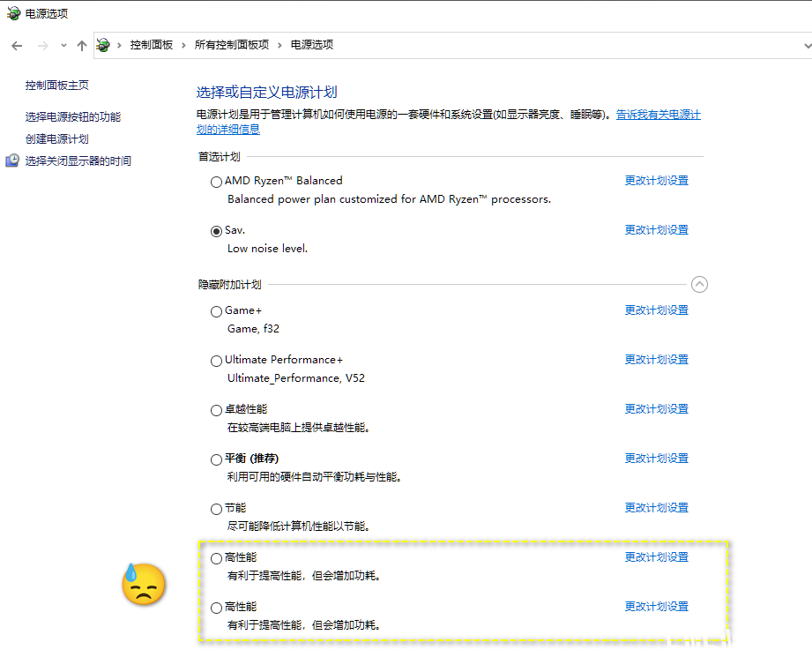This screenshot has width=812, height=657.
Task: Expand chevron before 控制面板 breadcrumb
Action: (119, 45)
